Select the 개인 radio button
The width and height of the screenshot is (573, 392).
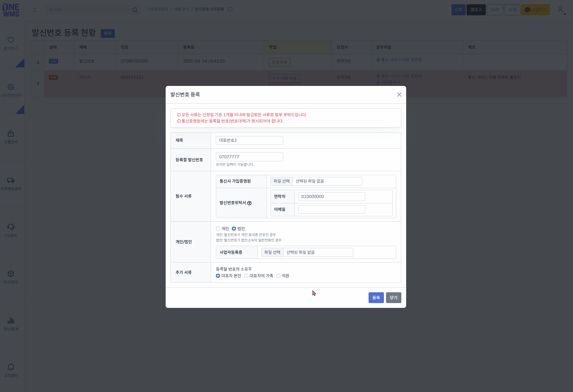pyautogui.click(x=218, y=229)
